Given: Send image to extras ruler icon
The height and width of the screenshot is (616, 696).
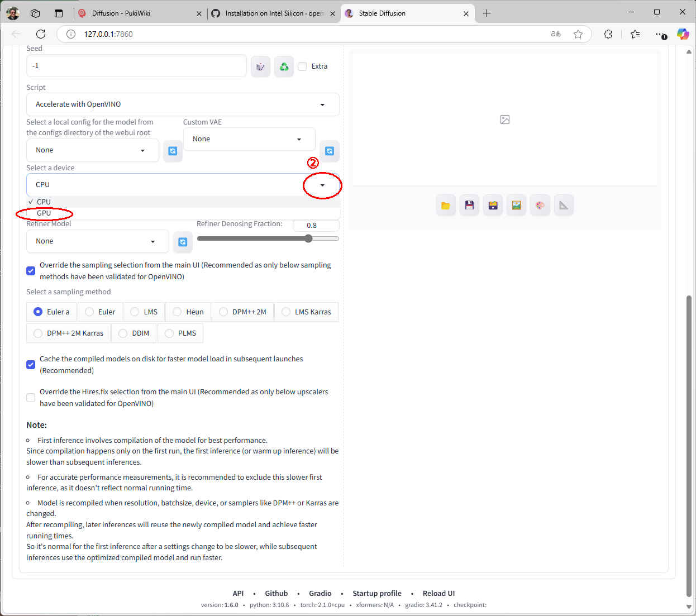Looking at the screenshot, I should [x=564, y=206].
